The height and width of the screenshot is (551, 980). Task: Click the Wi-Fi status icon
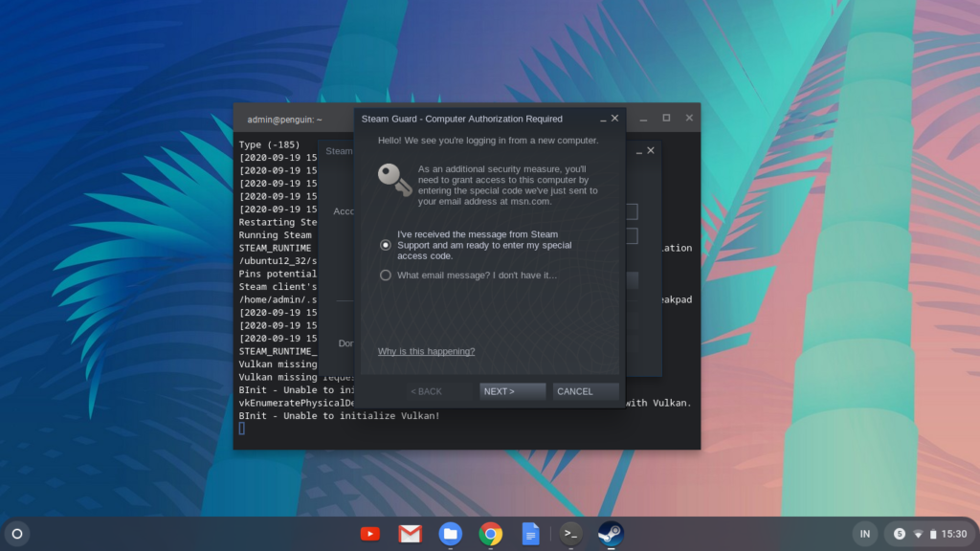(x=918, y=534)
